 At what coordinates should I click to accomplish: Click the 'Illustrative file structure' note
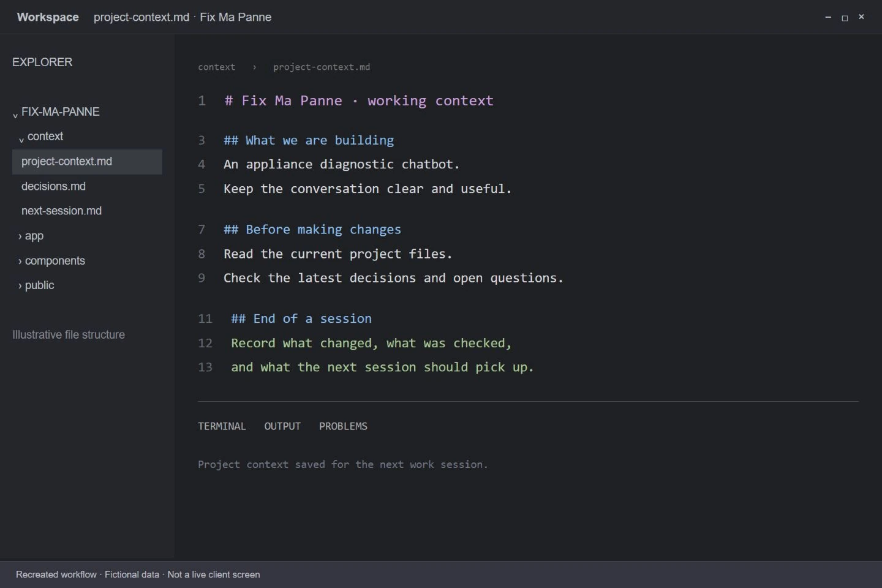point(69,334)
